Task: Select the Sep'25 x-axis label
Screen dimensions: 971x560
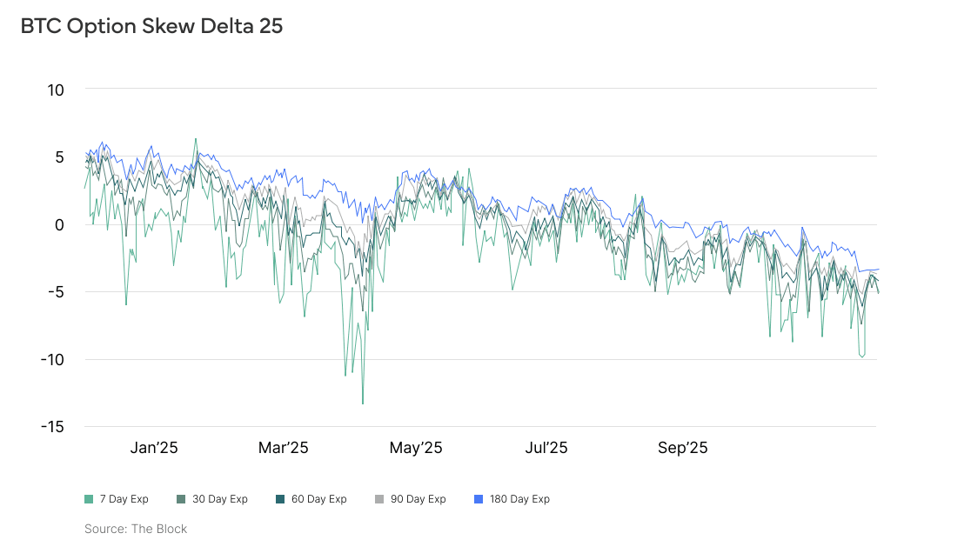Action: (x=683, y=449)
